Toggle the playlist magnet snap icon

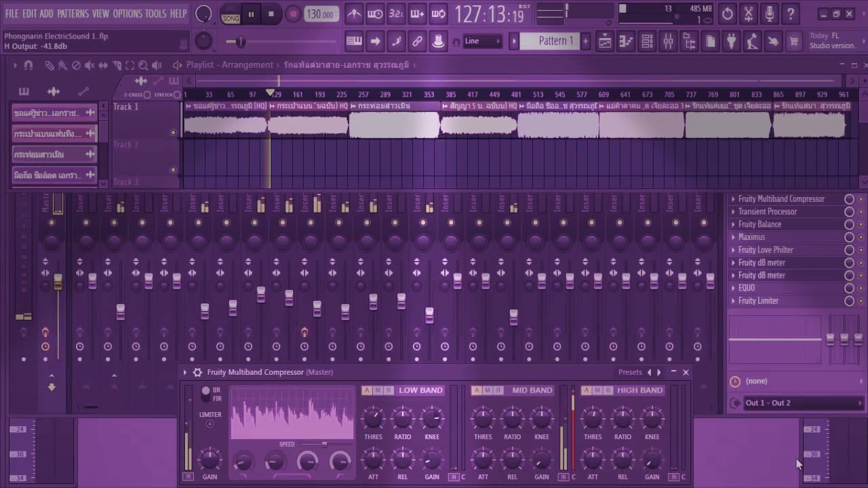coord(28,65)
